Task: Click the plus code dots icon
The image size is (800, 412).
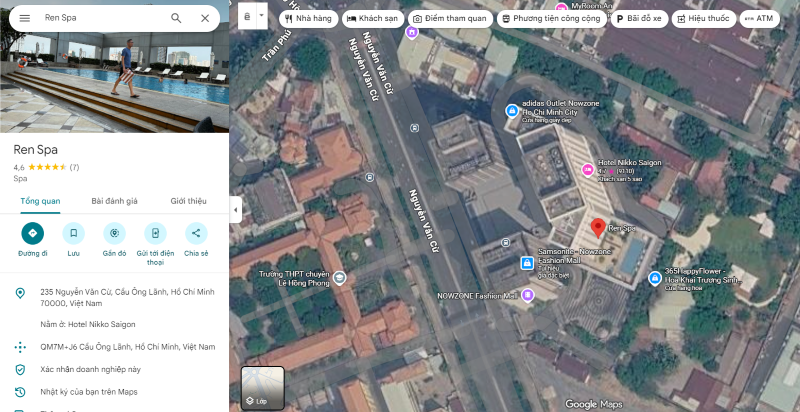Action: tap(20, 347)
